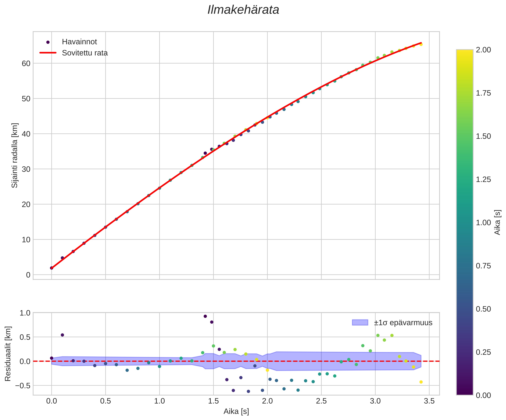
Task: Click the Sijainti radalla [km] axis label
Action: coord(15,156)
